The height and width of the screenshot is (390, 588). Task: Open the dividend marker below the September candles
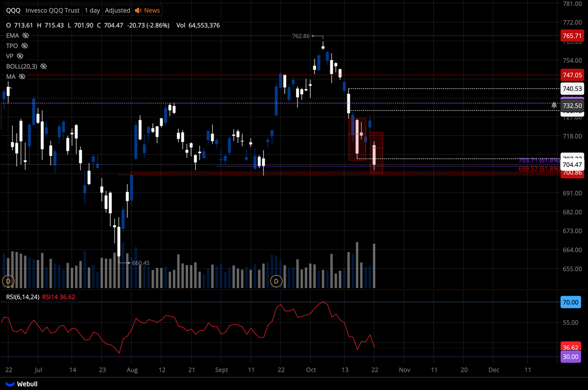tap(276, 281)
